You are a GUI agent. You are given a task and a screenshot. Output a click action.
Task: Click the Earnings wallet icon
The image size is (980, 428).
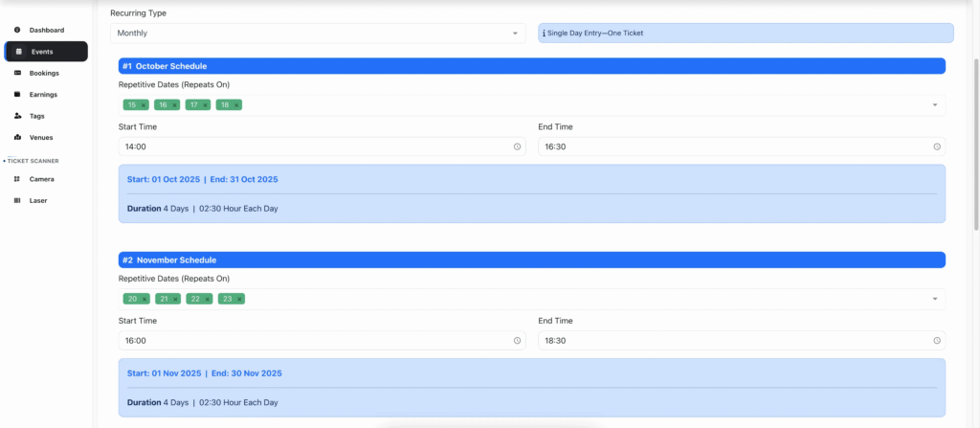pos(17,95)
